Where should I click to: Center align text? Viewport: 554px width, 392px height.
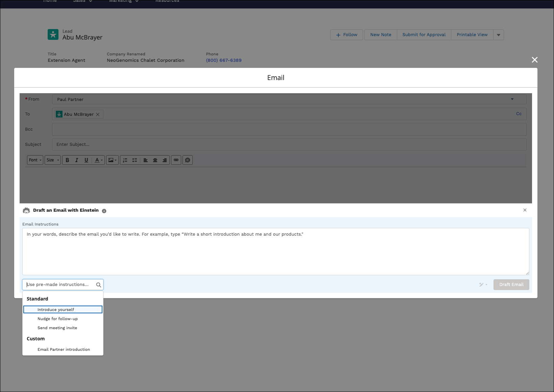click(x=155, y=160)
